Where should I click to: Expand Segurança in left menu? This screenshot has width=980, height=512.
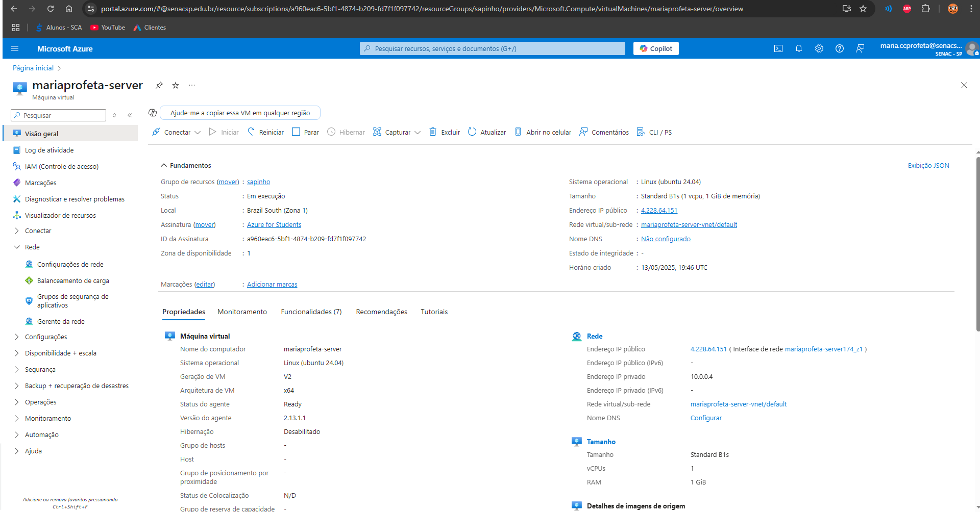pyautogui.click(x=17, y=369)
